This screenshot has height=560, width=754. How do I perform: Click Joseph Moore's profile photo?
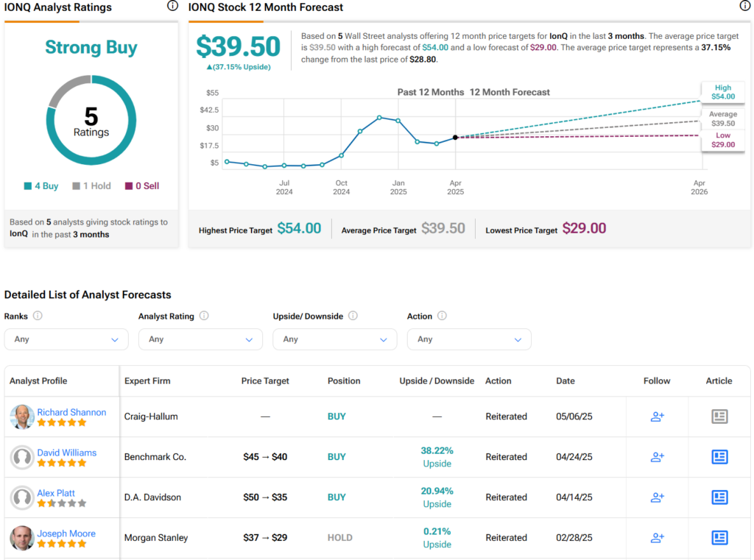point(22,538)
